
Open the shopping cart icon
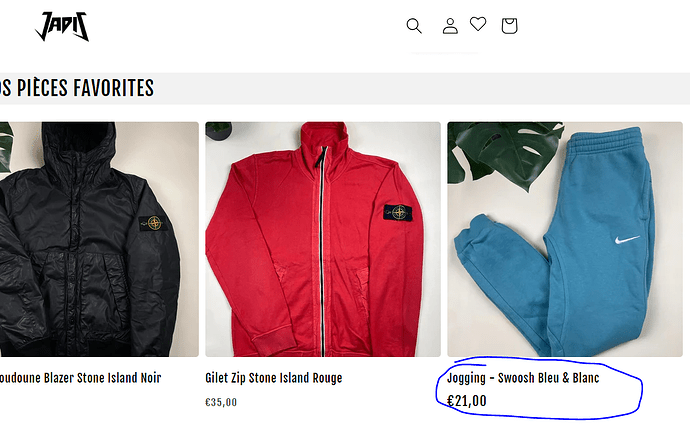(x=509, y=26)
